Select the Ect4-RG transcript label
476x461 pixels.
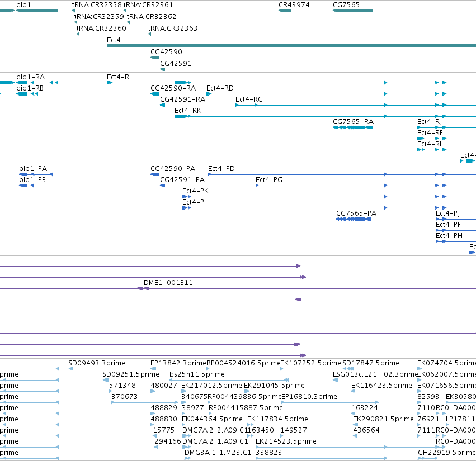point(249,99)
